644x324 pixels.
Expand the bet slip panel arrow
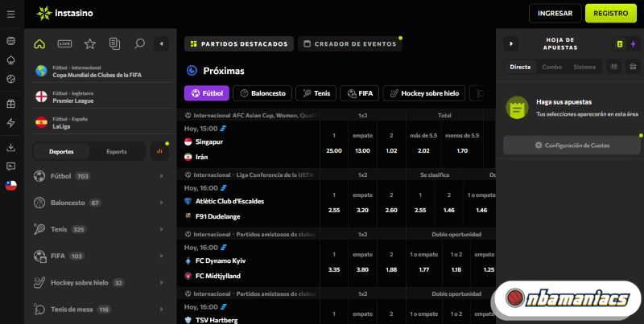click(x=511, y=44)
